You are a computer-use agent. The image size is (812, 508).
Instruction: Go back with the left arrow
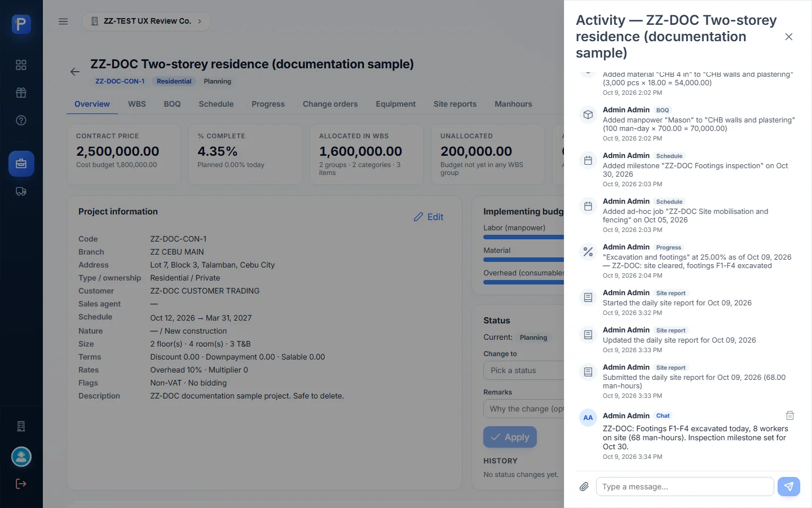point(75,72)
